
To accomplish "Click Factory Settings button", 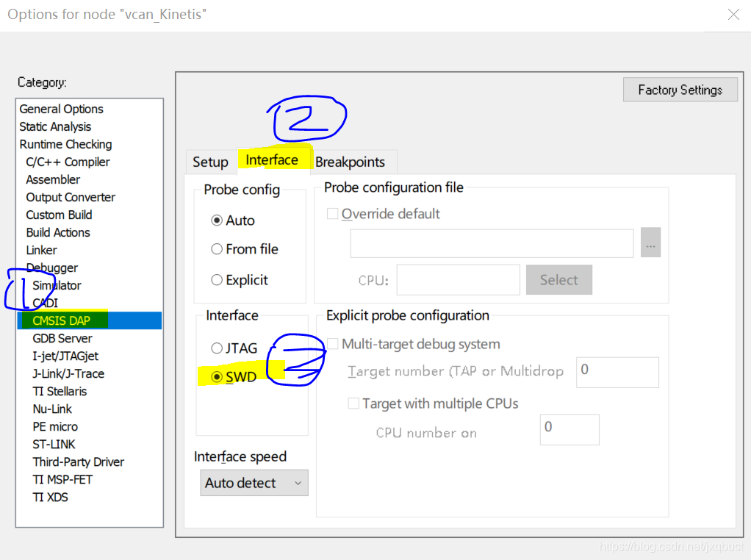I will tap(680, 90).
